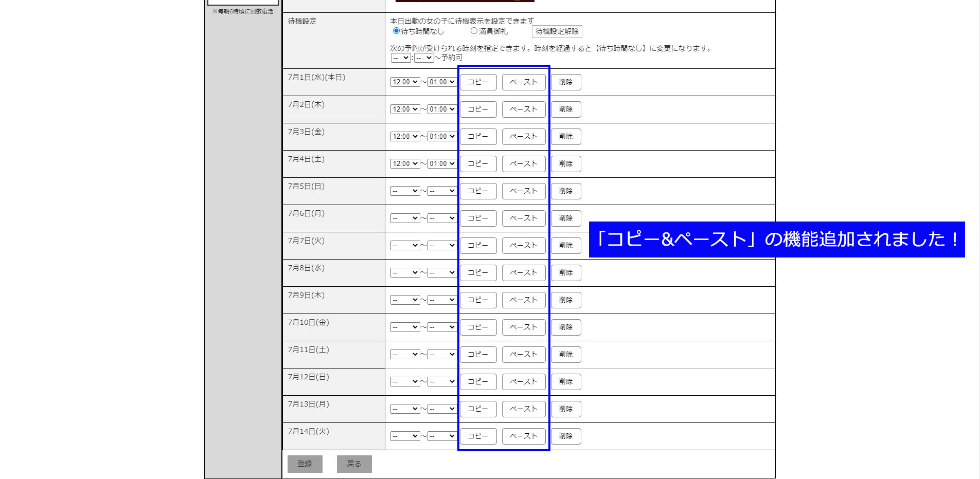Delete the 7月8日(水) schedule
Image resolution: width=980 pixels, height=479 pixels.
coord(566,273)
